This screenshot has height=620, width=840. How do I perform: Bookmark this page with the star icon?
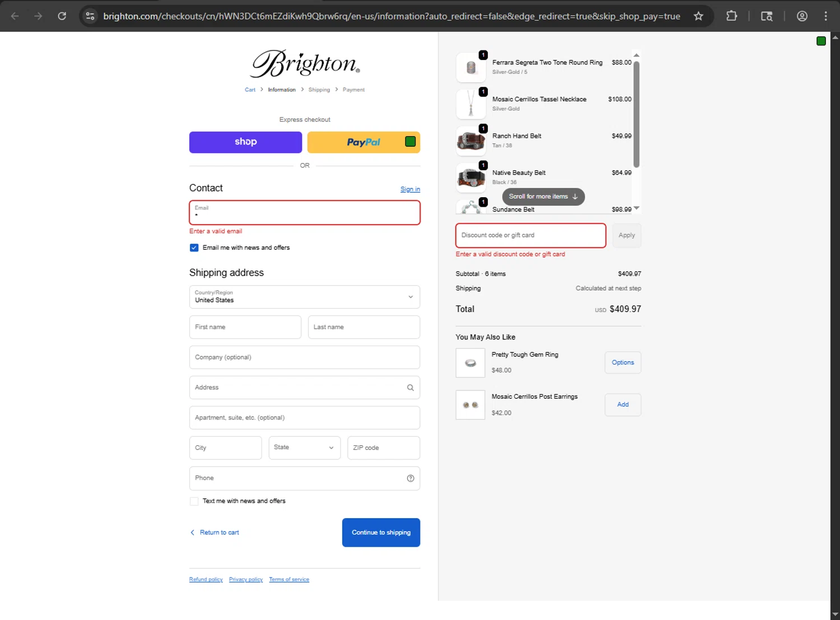[x=698, y=16]
